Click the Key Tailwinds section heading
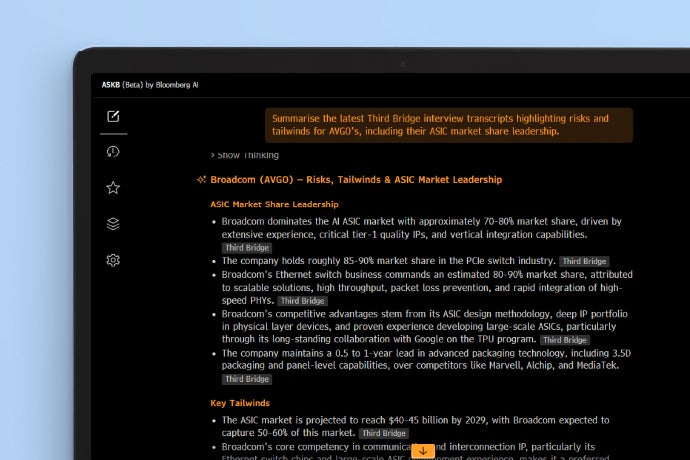This screenshot has height=460, width=690. (240, 403)
